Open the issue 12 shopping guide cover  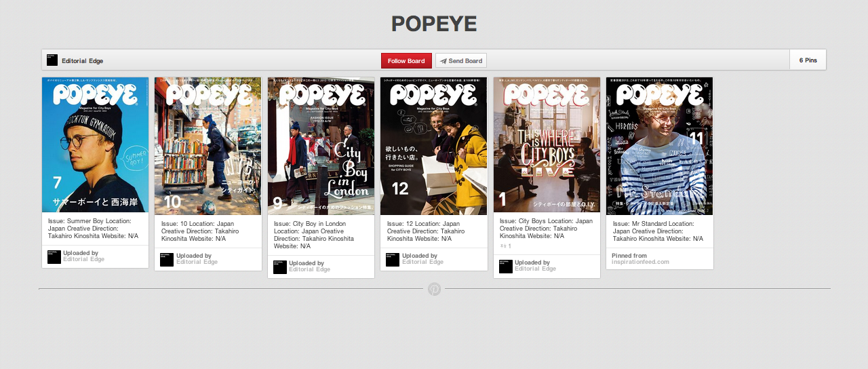433,146
